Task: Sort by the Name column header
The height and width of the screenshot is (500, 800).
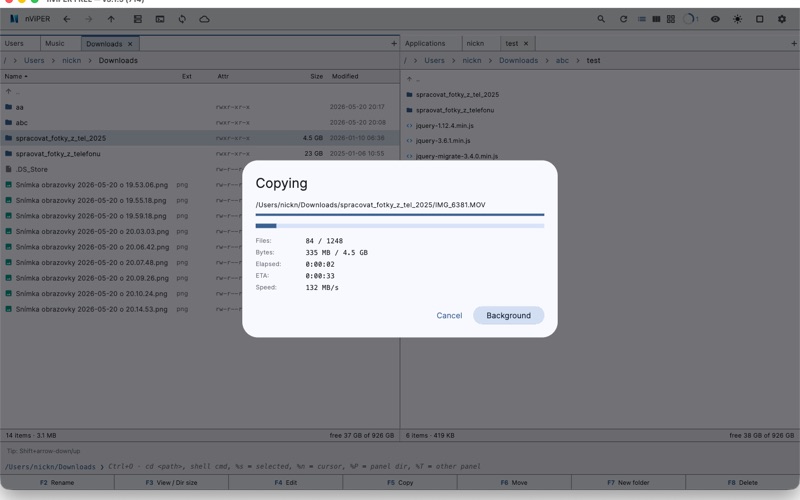Action: tap(16, 76)
